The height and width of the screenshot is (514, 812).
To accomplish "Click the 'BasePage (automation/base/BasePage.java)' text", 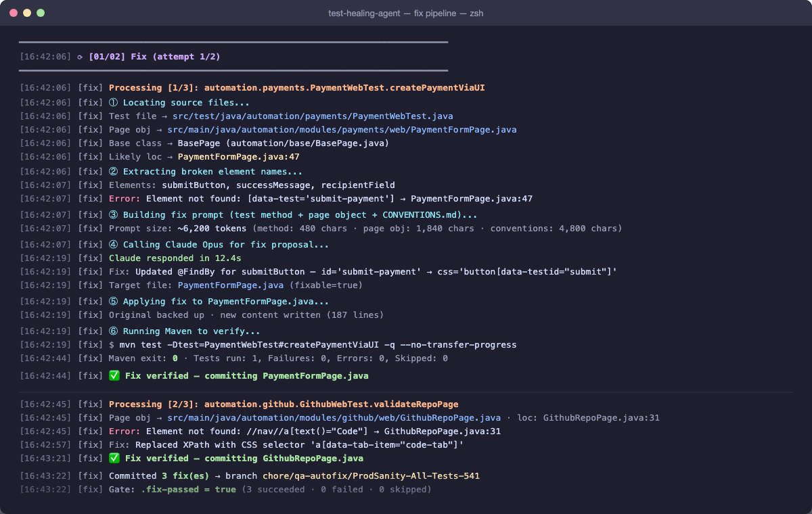I will click(284, 143).
